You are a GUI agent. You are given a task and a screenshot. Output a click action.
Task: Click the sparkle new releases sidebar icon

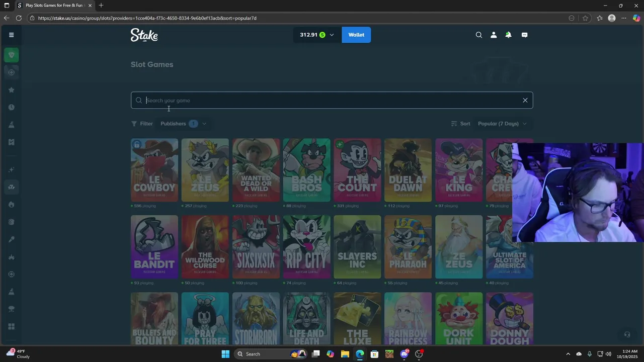(x=11, y=169)
